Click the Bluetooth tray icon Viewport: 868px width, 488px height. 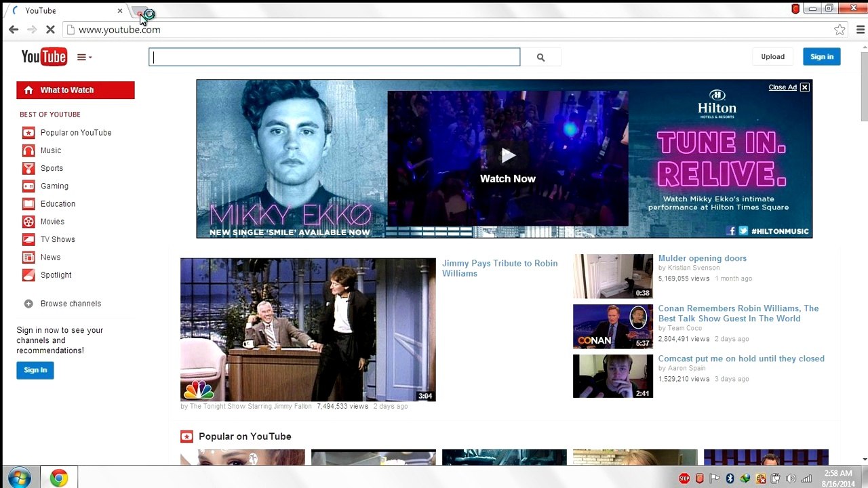(730, 479)
